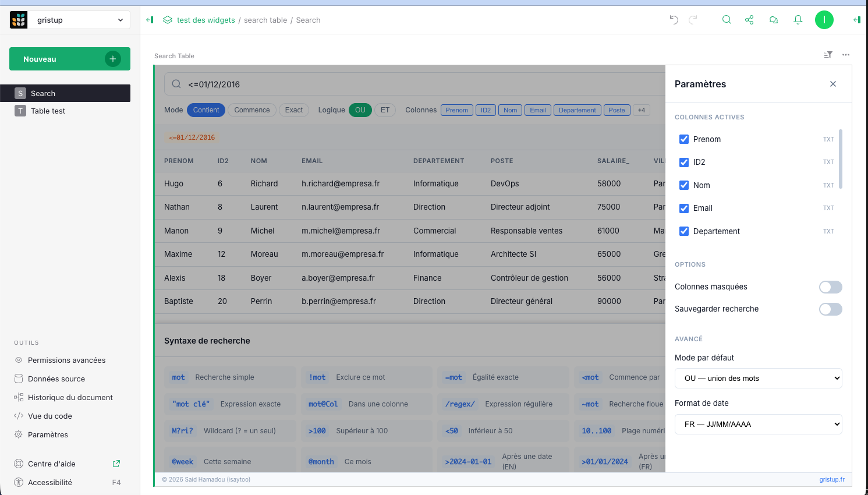Click the sort and filter icon
The width and height of the screenshot is (868, 495).
click(828, 55)
